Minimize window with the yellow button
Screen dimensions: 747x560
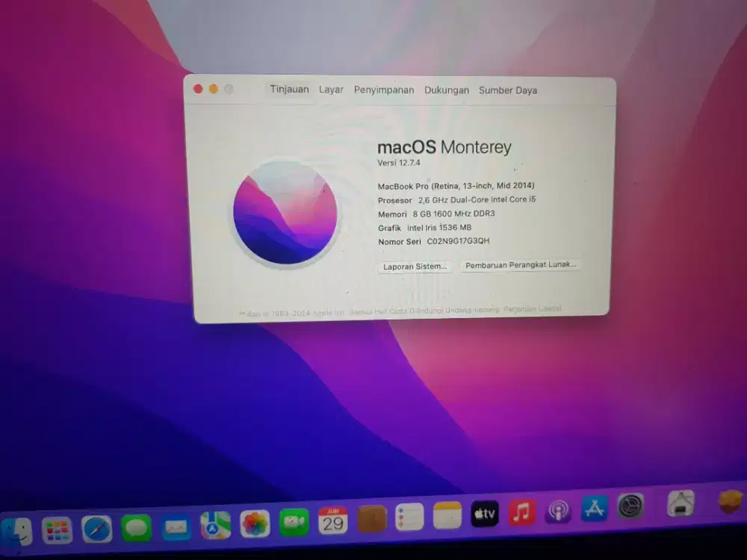coord(214,89)
